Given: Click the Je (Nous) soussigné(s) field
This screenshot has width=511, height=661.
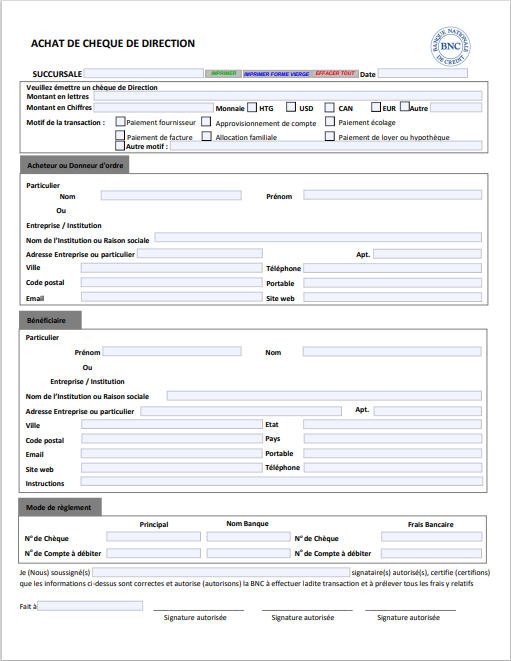Looking at the screenshot, I should (x=221, y=572).
